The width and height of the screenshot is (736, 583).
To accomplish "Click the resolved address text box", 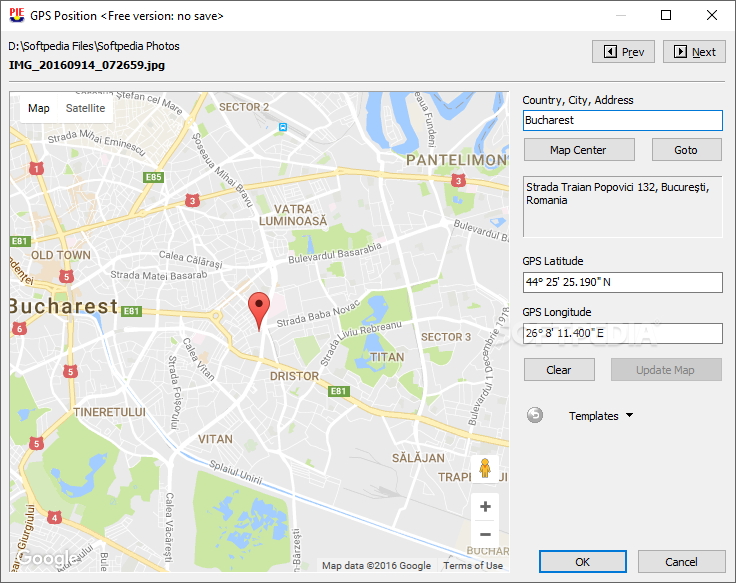I will coord(623,207).
